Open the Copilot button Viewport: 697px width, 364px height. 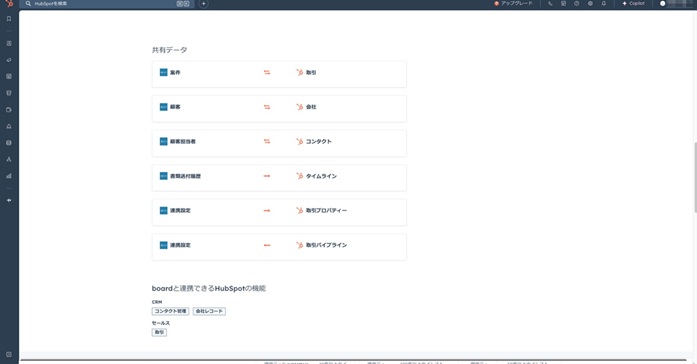(x=633, y=4)
